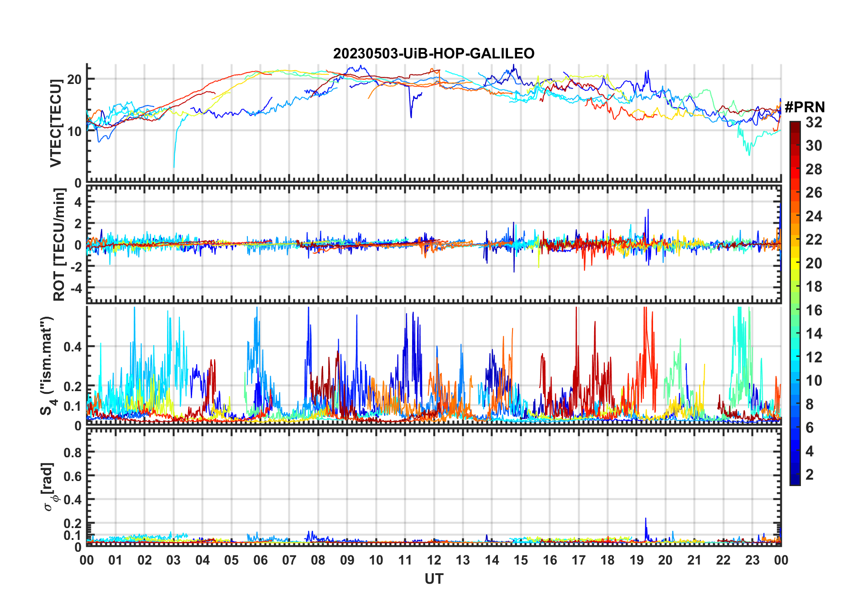Click the 0.4 tick label on the S4 axis
This screenshot has width=868, height=607.
(72, 347)
